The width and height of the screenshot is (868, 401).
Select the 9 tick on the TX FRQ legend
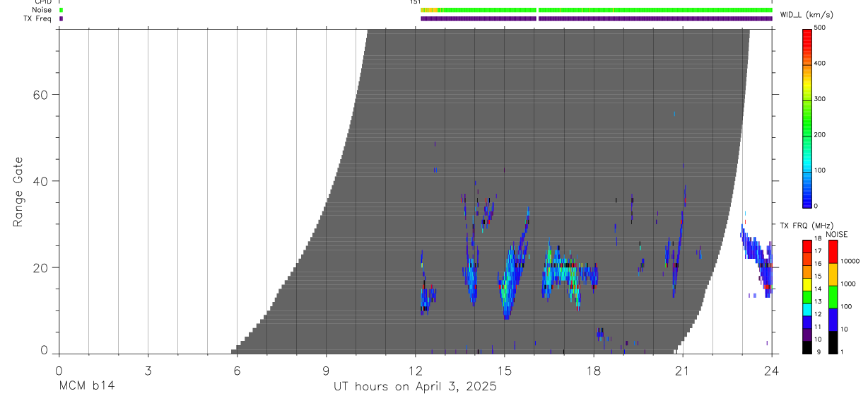pos(819,351)
